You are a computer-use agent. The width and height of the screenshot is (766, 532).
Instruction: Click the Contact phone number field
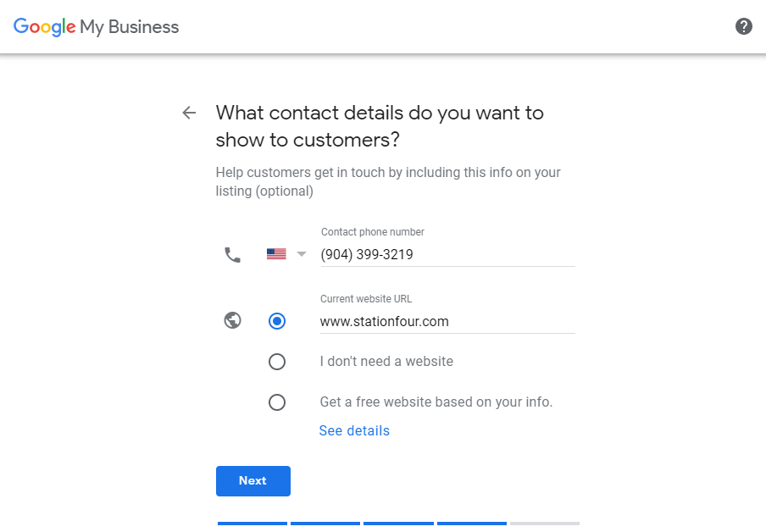(x=447, y=254)
